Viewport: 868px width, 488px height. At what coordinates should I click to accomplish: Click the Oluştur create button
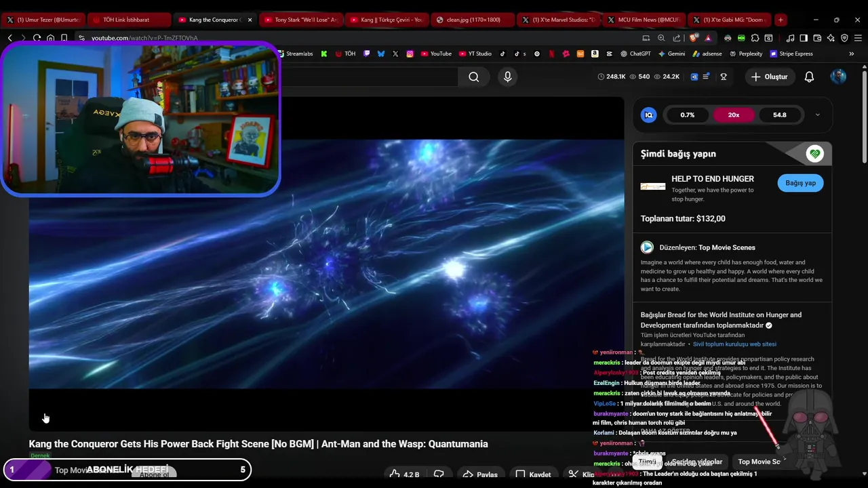coord(770,77)
